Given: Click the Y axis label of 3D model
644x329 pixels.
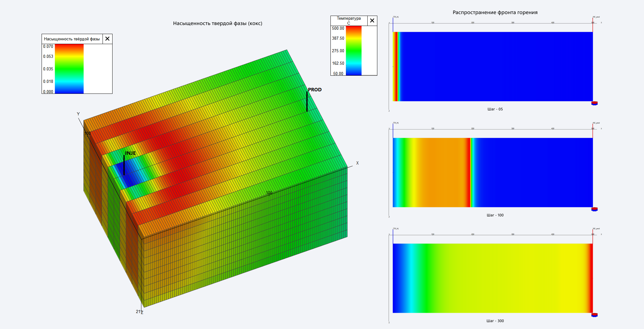Looking at the screenshot, I should click(x=78, y=114).
